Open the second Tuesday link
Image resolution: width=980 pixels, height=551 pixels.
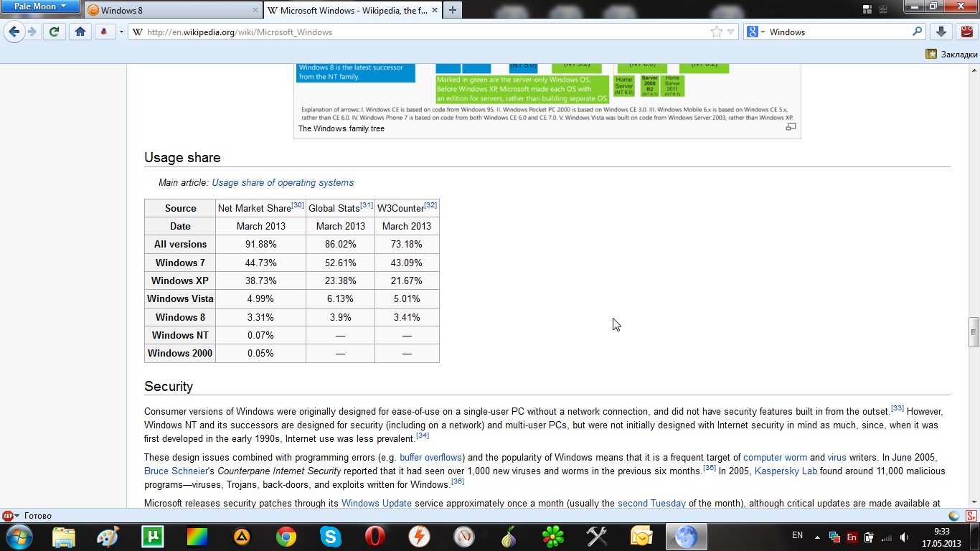click(x=651, y=504)
